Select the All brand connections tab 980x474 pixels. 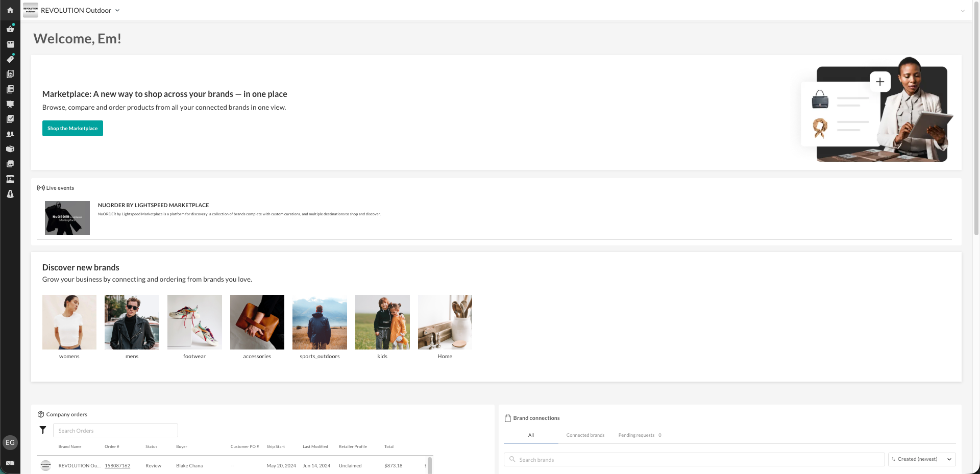pos(531,435)
